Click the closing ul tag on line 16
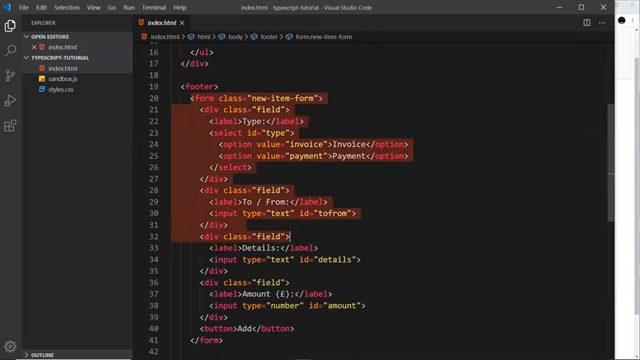640x360 pixels. point(202,52)
